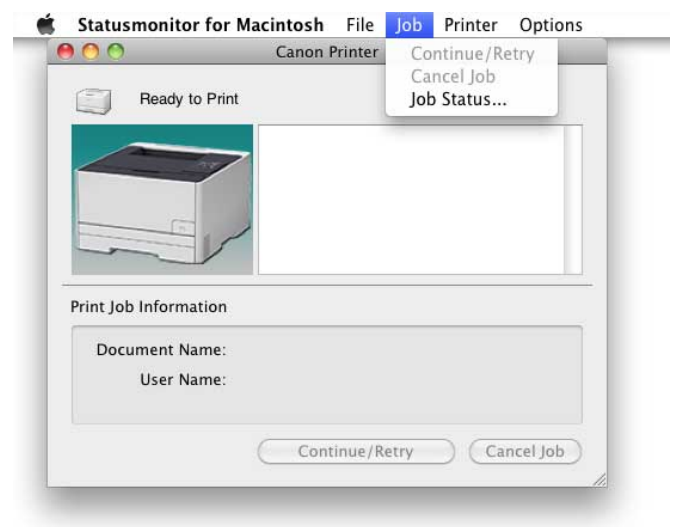Open the Apple menu icon
Screen dimensions: 679x527
click(x=46, y=24)
